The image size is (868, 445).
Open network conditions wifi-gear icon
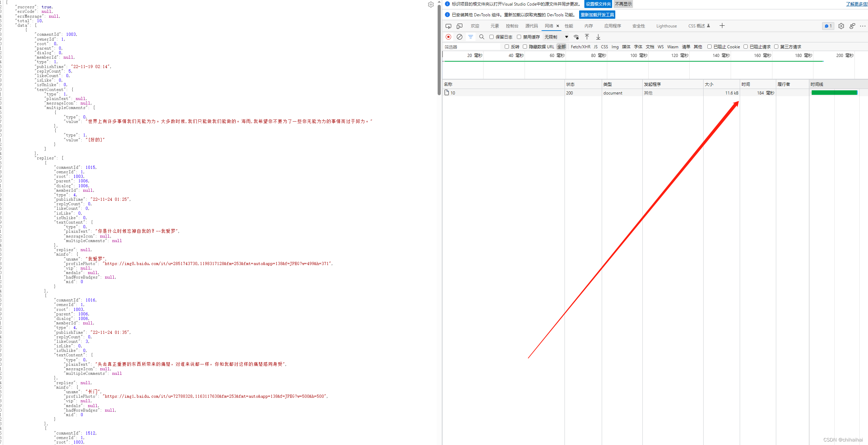pos(576,37)
